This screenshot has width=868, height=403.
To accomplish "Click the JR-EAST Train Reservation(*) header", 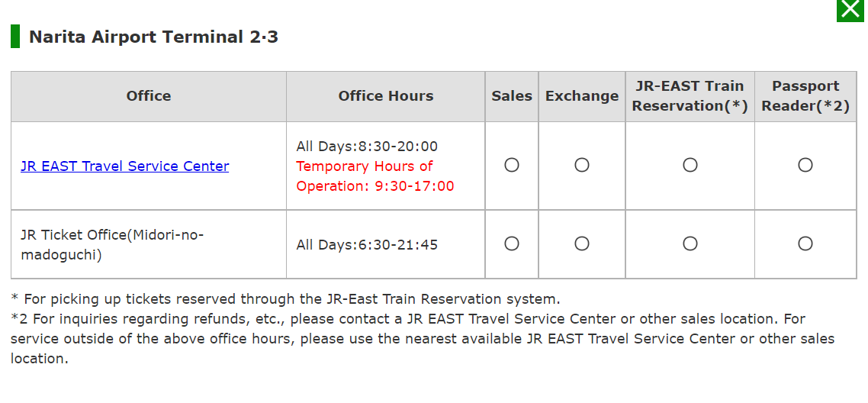I will [x=690, y=96].
